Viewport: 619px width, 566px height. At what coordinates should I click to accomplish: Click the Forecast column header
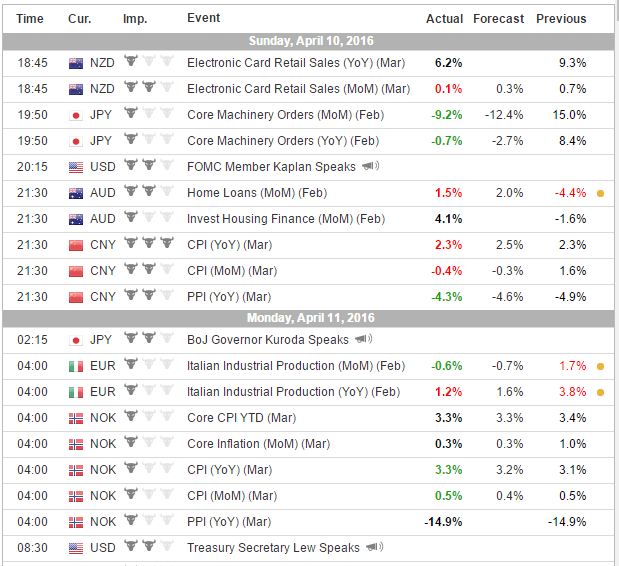click(498, 19)
